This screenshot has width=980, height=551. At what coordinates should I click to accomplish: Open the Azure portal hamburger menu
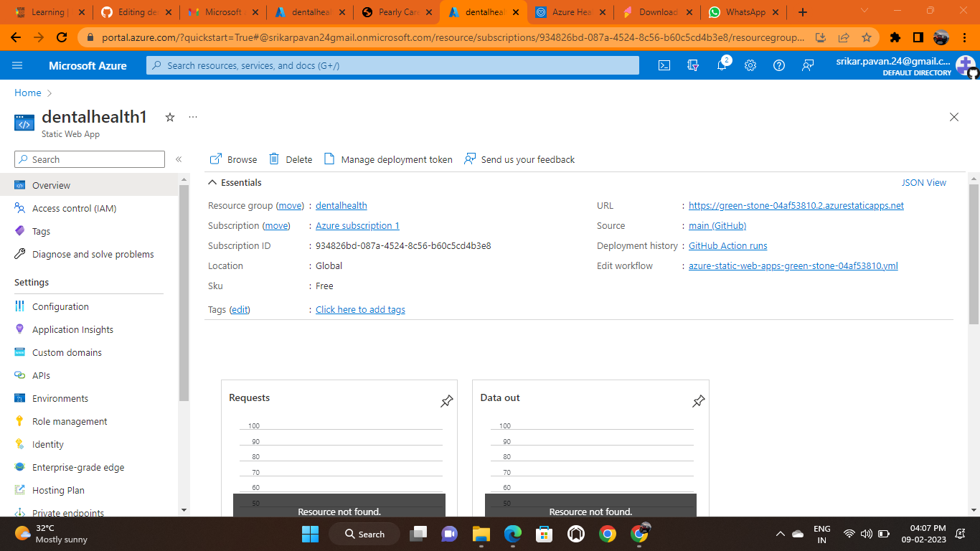tap(17, 65)
